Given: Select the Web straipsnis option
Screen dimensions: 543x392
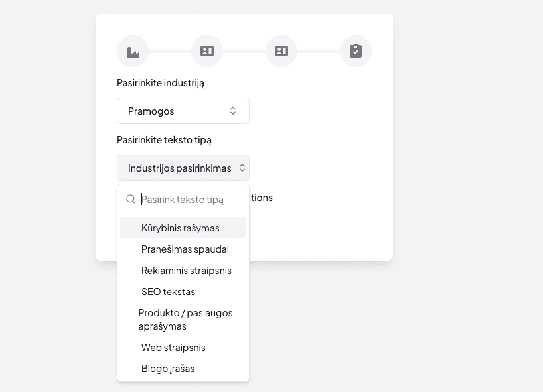Looking at the screenshot, I should [173, 348].
